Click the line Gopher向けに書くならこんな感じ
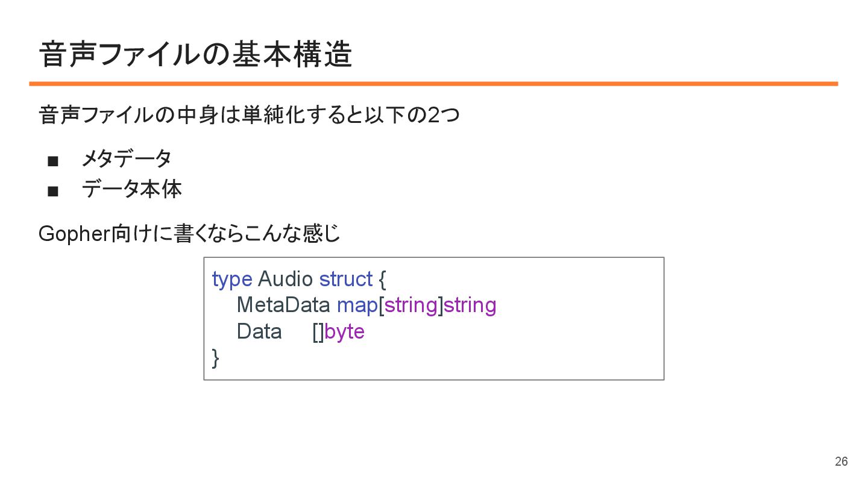The image size is (868, 488). [189, 234]
